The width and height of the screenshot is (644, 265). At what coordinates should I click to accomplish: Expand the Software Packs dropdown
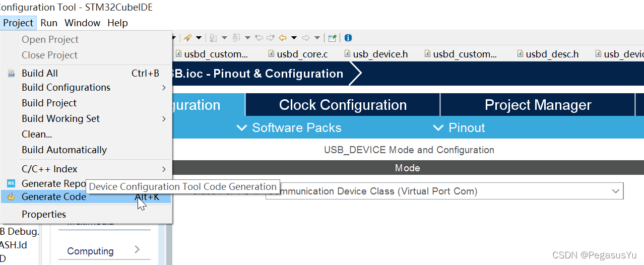tap(289, 128)
